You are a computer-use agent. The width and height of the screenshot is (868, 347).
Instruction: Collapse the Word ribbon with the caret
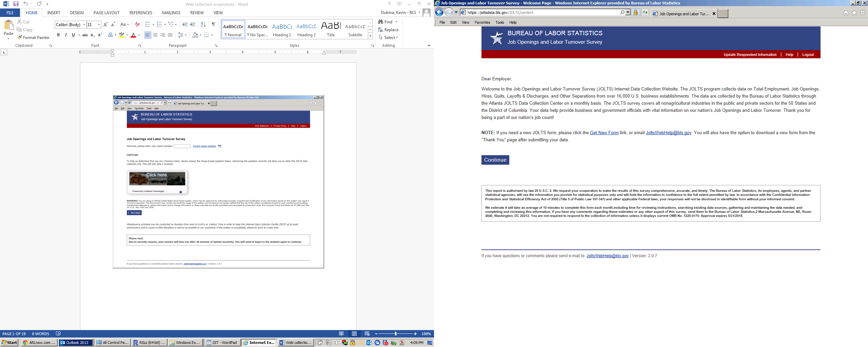[429, 45]
